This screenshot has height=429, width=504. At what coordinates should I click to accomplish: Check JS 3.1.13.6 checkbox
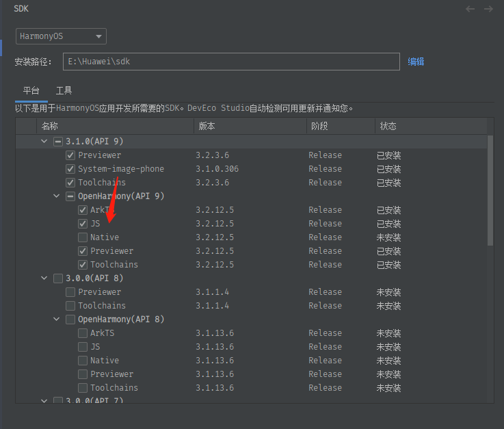(83, 347)
